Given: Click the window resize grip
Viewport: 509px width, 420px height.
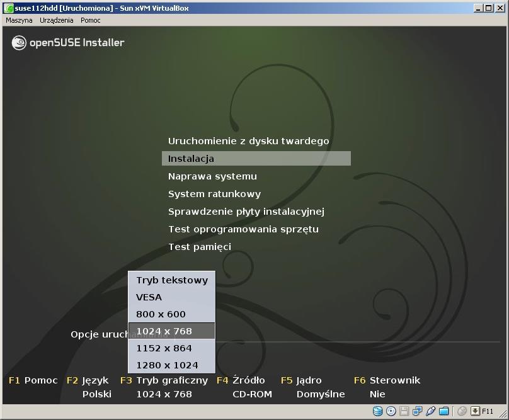Looking at the screenshot, I should [x=503, y=414].
